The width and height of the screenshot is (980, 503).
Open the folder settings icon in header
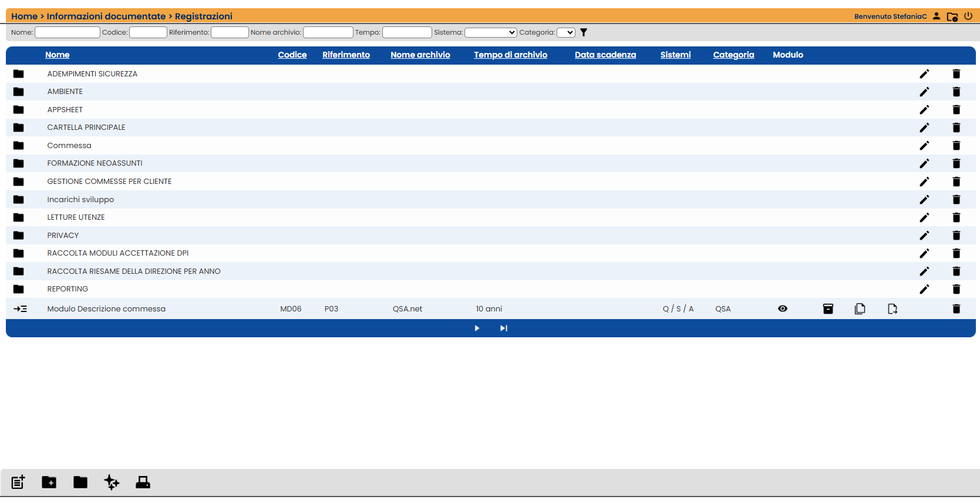point(952,17)
